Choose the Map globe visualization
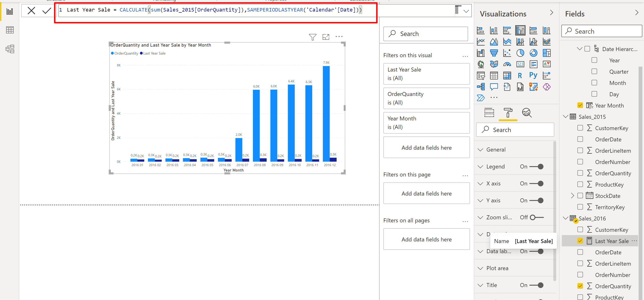This screenshot has width=644, height=300. coord(481,64)
